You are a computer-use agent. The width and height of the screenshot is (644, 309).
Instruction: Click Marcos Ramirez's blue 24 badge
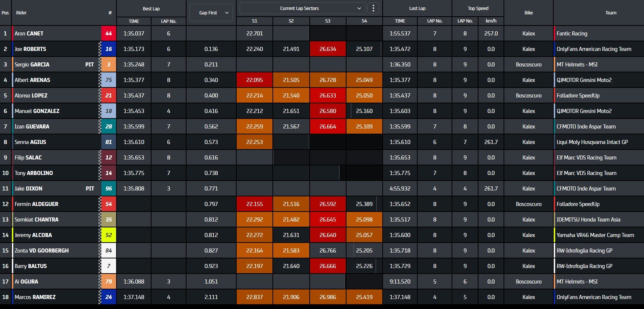(109, 297)
